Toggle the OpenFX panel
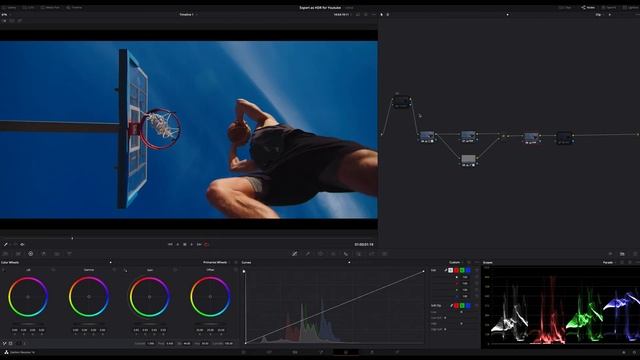 click(609, 7)
